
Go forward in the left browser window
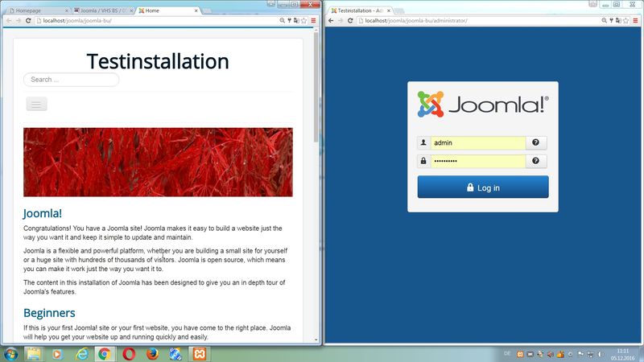pos(19,21)
